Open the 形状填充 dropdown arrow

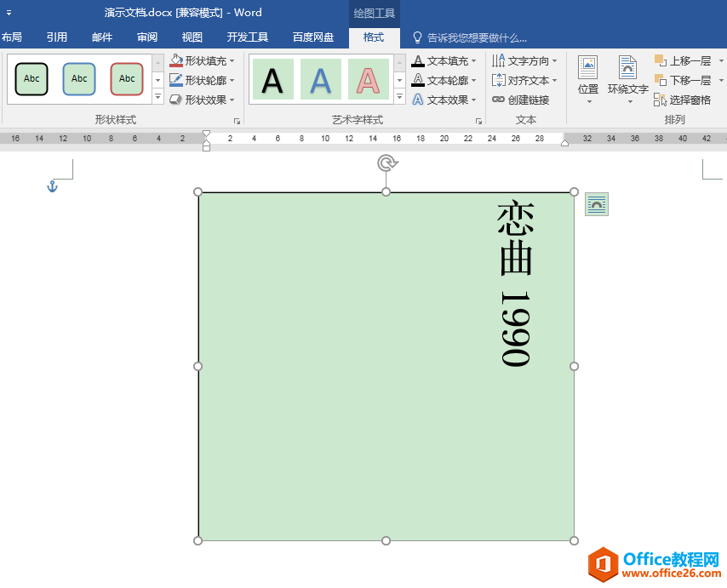click(x=232, y=60)
